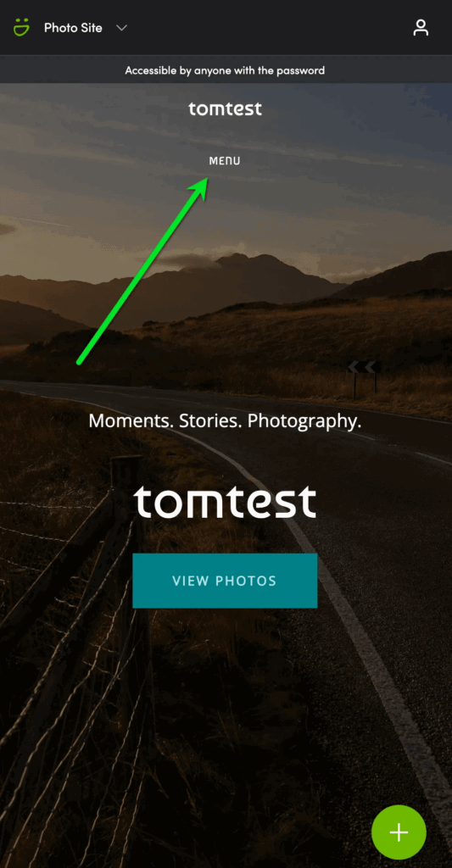The image size is (452, 868).
Task: Open the user account profile icon
Action: [x=421, y=28]
